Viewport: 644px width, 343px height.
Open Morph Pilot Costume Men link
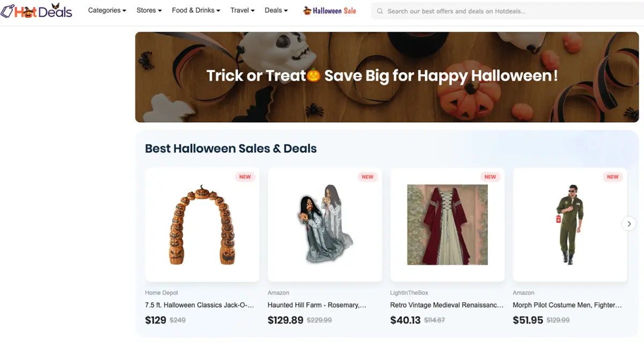pyautogui.click(x=567, y=305)
